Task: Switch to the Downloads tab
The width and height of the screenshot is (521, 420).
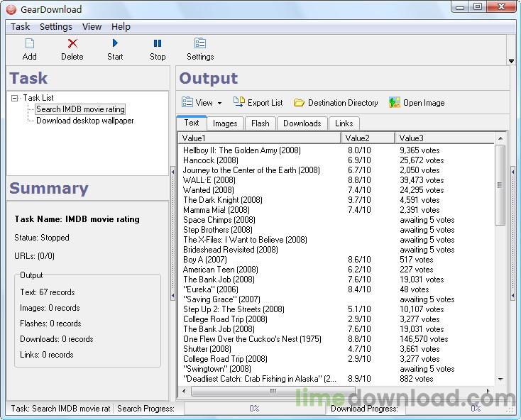Action: pyautogui.click(x=302, y=123)
